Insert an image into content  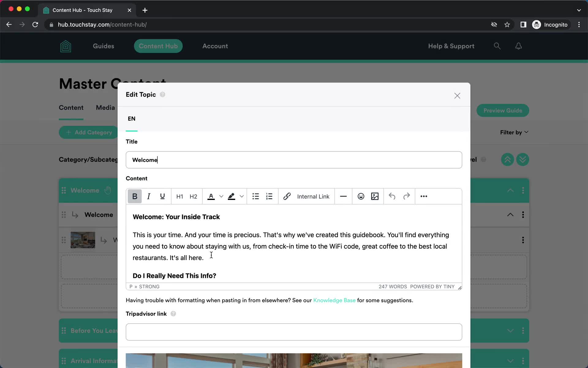375,196
